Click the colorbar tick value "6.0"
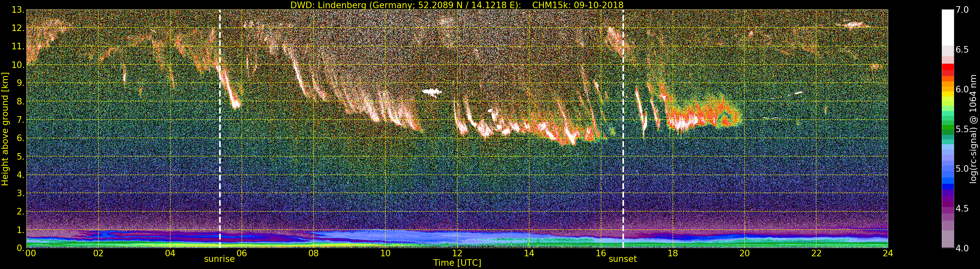Image resolution: width=980 pixels, height=269 pixels. [x=962, y=89]
